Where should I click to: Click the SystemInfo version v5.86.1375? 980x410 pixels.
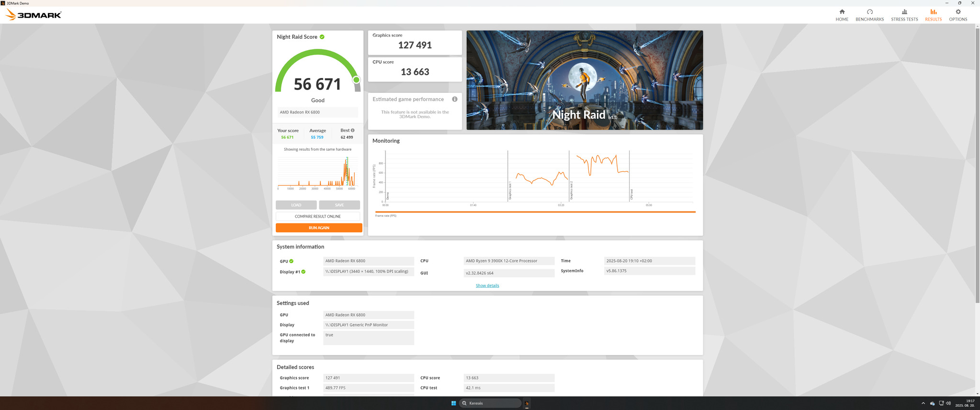650,271
